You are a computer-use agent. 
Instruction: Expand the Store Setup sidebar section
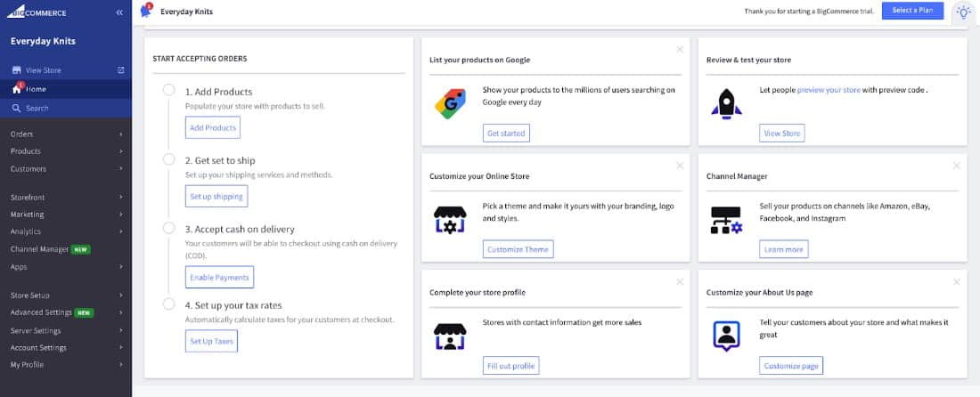tap(66, 296)
